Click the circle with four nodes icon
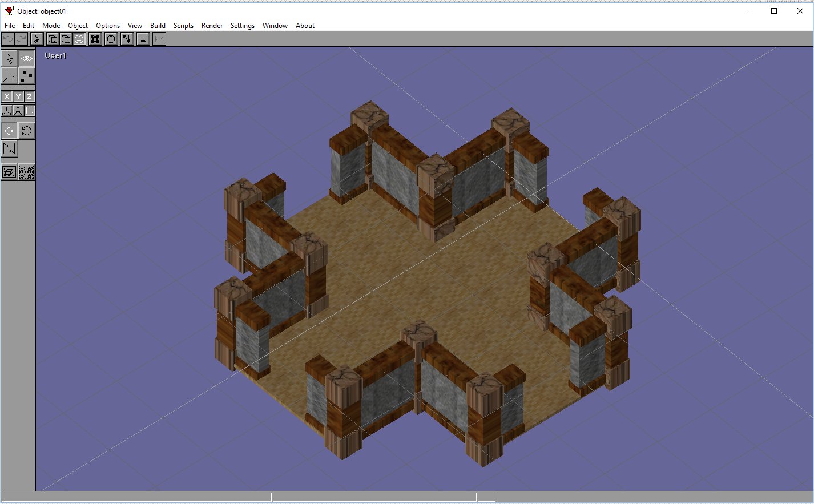This screenshot has height=504, width=814. [x=111, y=39]
